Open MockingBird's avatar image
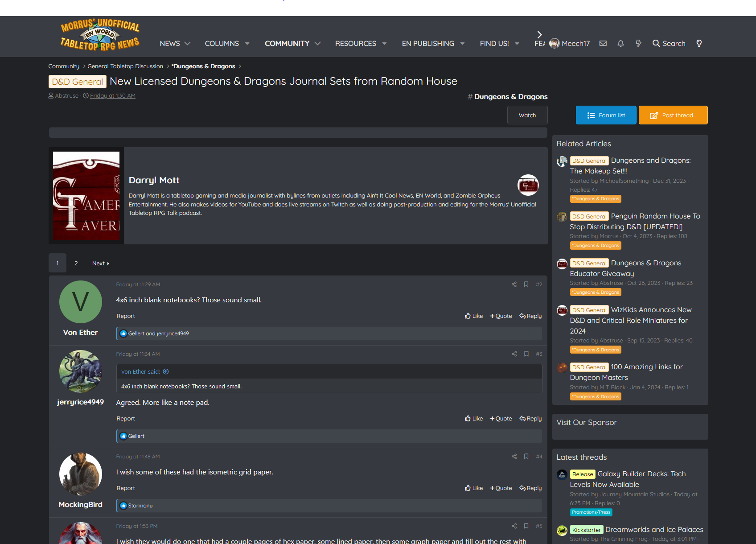The image size is (756, 544). [81, 474]
